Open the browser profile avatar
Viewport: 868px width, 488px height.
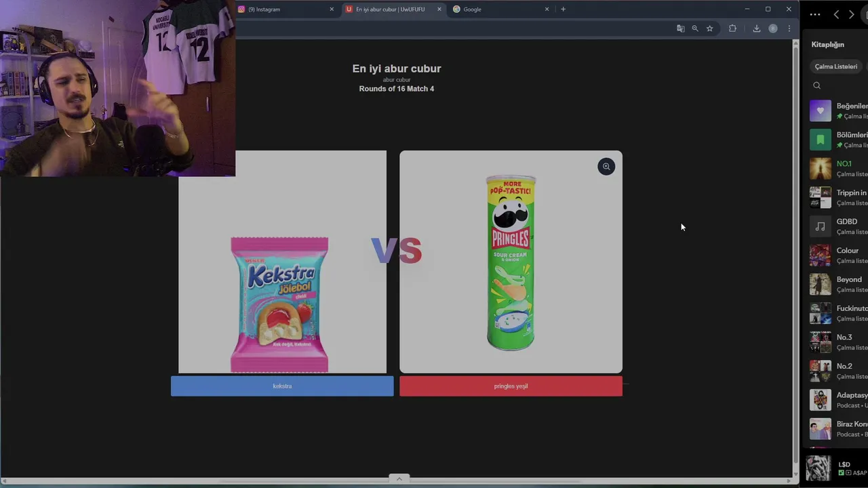click(773, 28)
